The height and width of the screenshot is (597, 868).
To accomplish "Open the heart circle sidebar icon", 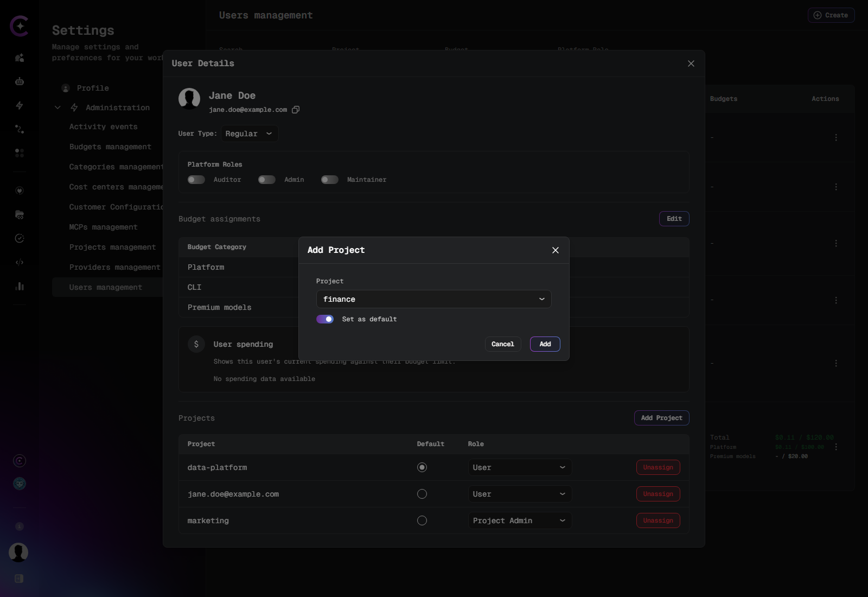I will point(20,190).
